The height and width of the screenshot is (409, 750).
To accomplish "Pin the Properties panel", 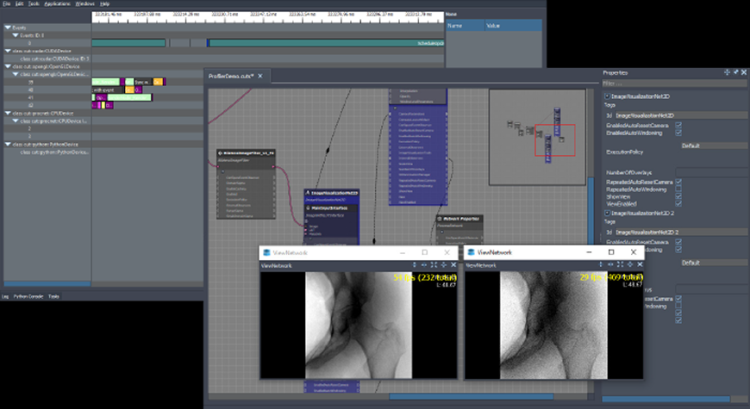I will 736,72.
